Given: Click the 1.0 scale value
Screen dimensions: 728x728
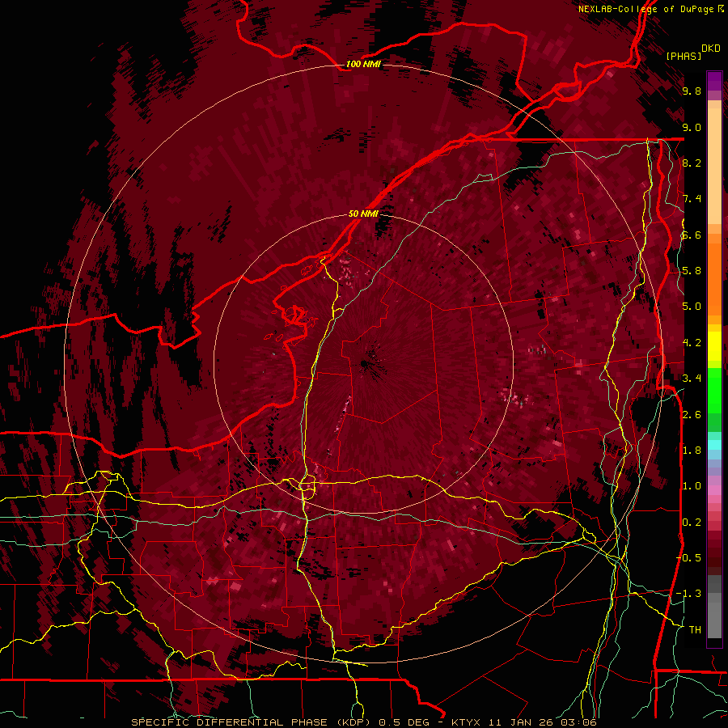Looking at the screenshot, I should pos(692,486).
